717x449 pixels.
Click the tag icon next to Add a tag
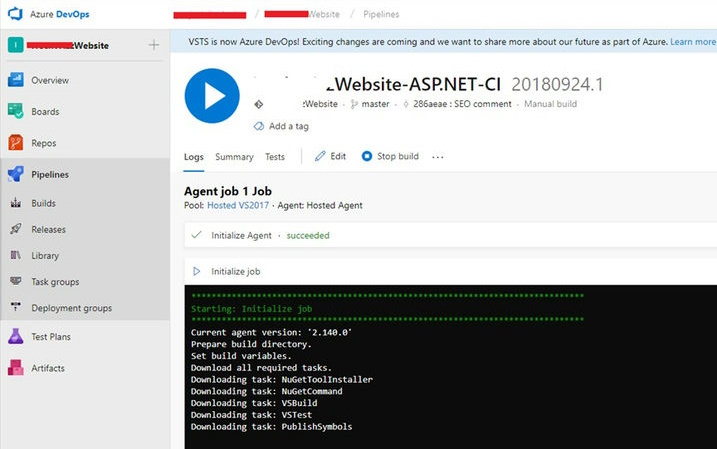(x=259, y=126)
